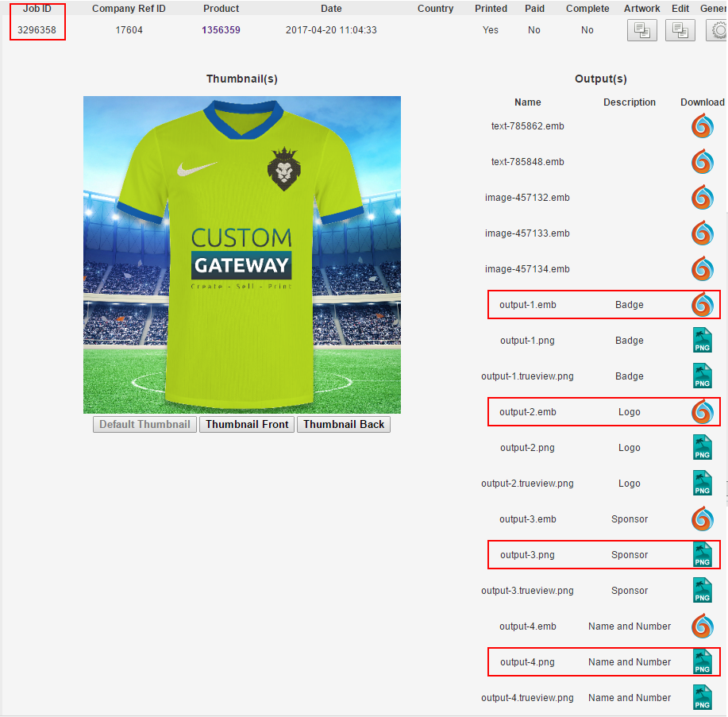
Task: Download output-2.png Logo image
Action: tap(702, 448)
